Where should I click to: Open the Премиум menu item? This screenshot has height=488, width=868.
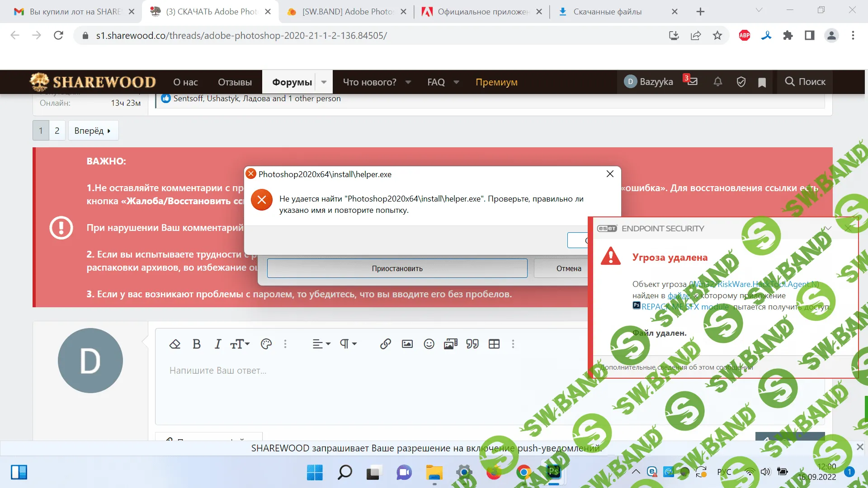tap(496, 82)
